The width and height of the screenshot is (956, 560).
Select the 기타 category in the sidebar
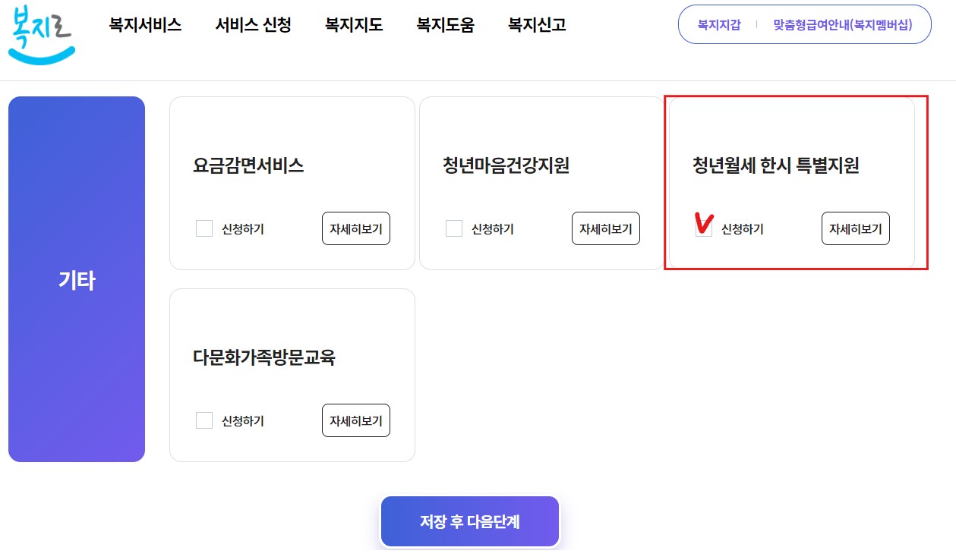tap(76, 279)
